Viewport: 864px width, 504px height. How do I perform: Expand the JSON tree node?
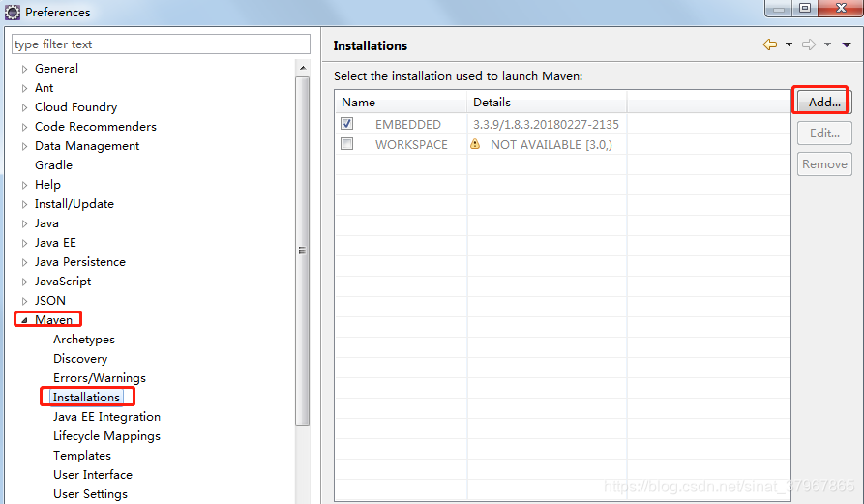click(24, 301)
